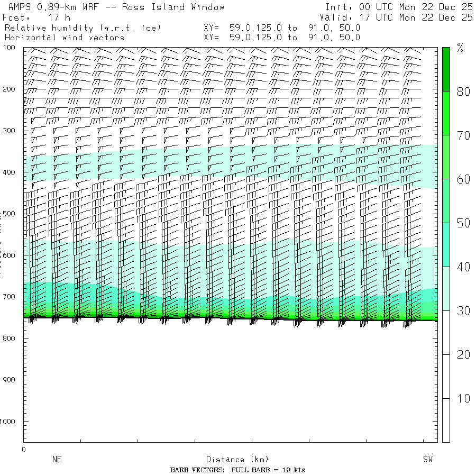This screenshot has width=476, height=476.
Task: Click the SW endpoint label
Action: pyautogui.click(x=427, y=460)
